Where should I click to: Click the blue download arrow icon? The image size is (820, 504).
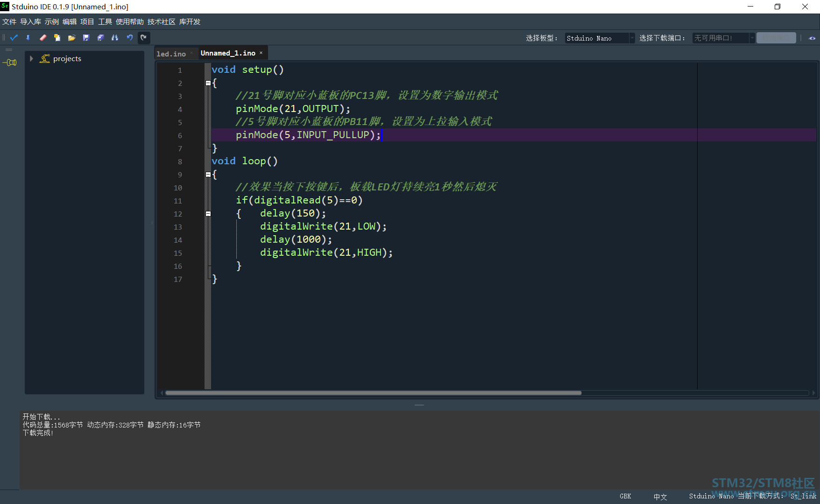click(28, 38)
